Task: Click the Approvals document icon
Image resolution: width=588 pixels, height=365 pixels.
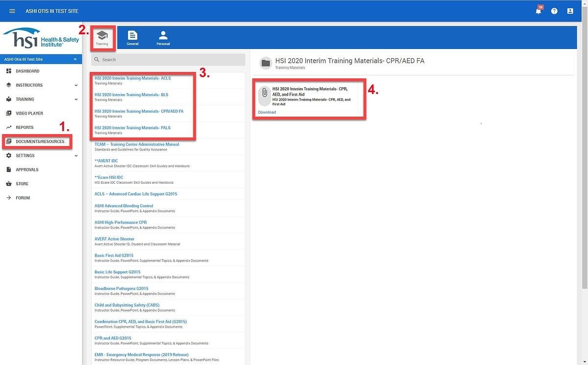Action: click(x=9, y=170)
